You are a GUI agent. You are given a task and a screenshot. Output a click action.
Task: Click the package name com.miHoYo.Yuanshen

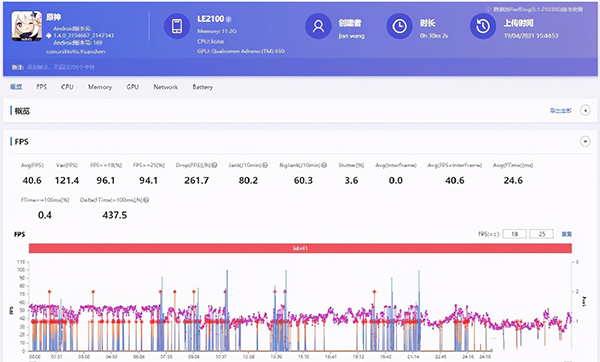click(x=76, y=51)
